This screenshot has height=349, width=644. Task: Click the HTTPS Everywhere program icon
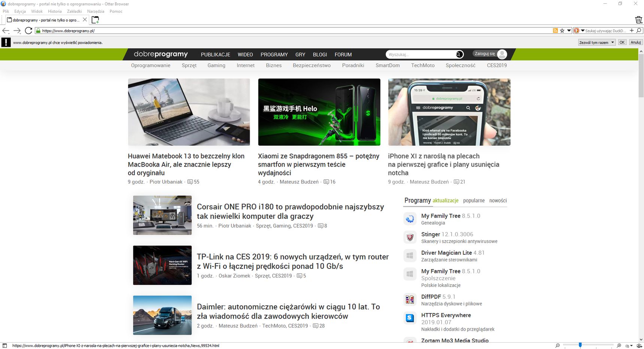click(410, 318)
